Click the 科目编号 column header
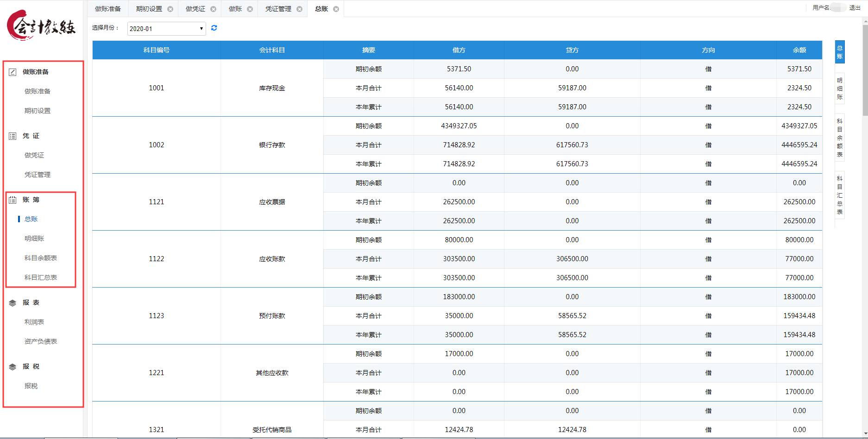This screenshot has width=868, height=439. coord(157,50)
